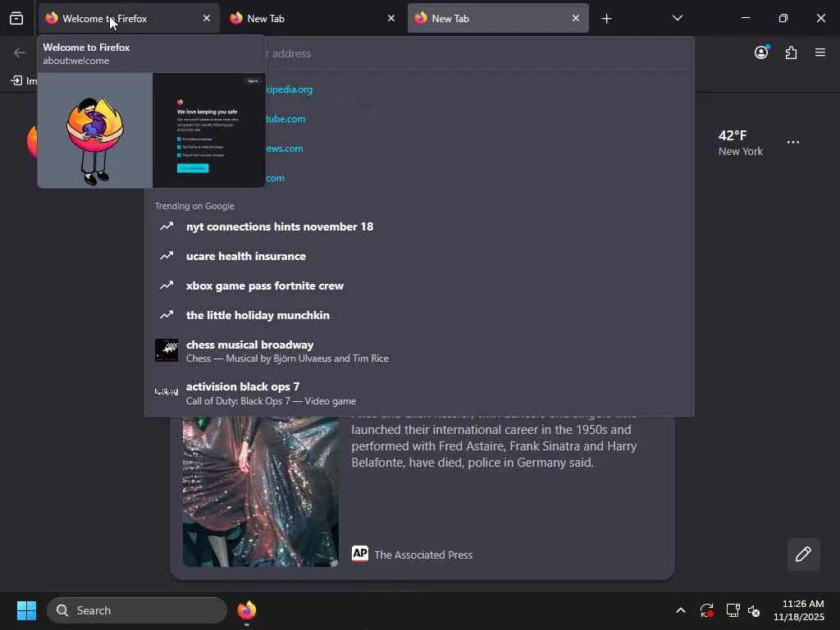Click the AP logo icon
This screenshot has width=840, height=630.
[360, 554]
